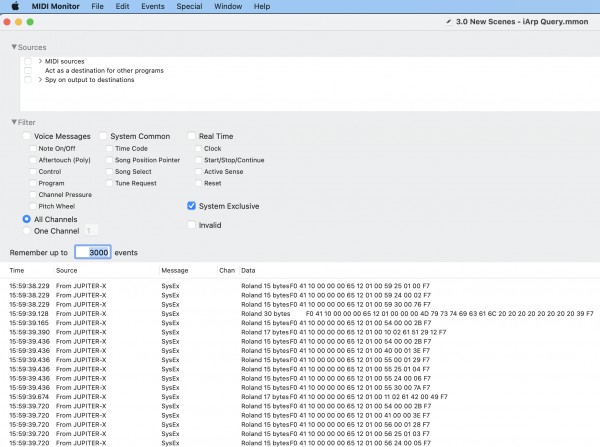Select the event at 15:59:39.165
This screenshot has height=447, width=600.
click(x=300, y=323)
